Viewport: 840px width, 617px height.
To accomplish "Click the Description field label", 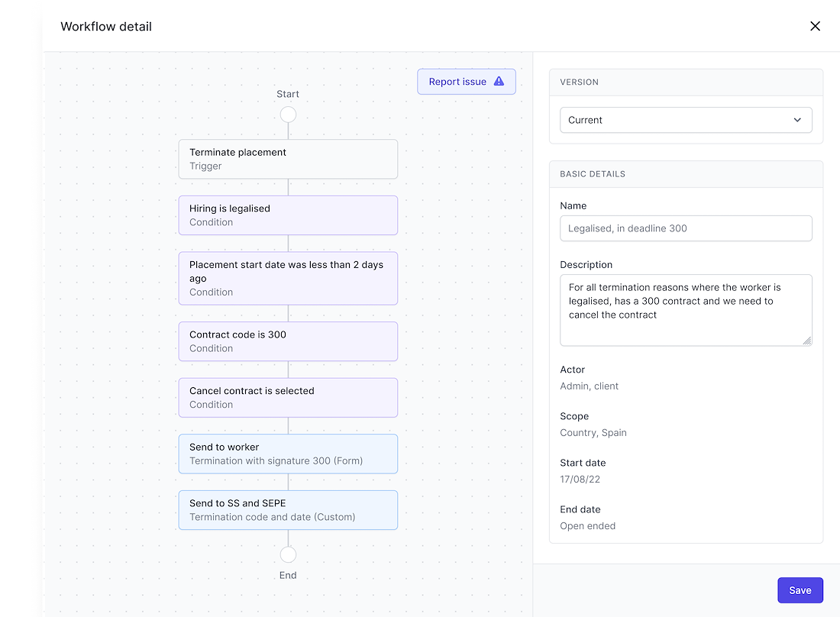I will pyautogui.click(x=586, y=264).
